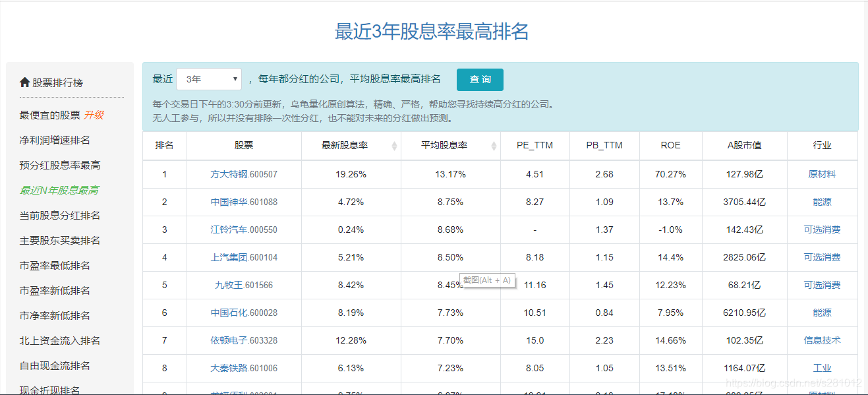Click the home icon beside 股票排行榜
The height and width of the screenshot is (395, 868).
[x=25, y=82]
